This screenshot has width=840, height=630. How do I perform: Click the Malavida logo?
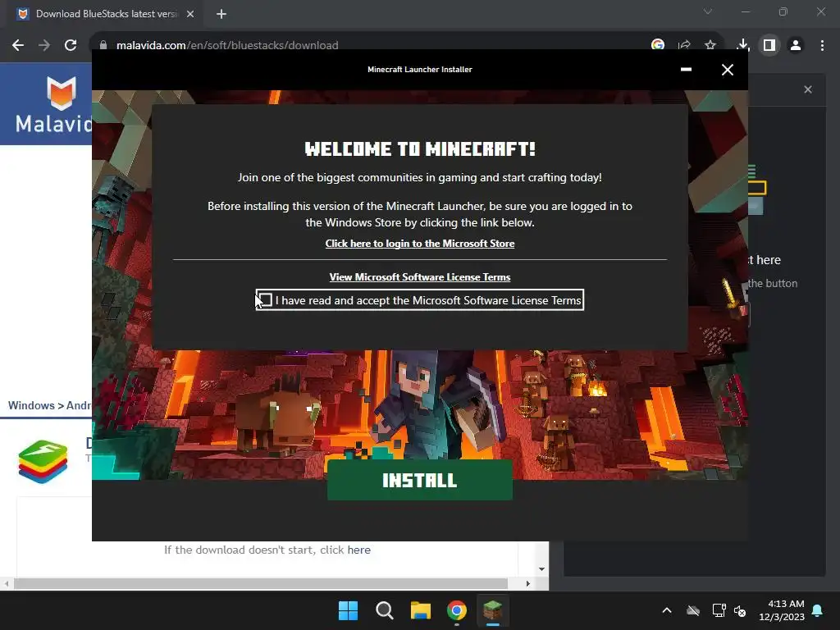point(53,104)
